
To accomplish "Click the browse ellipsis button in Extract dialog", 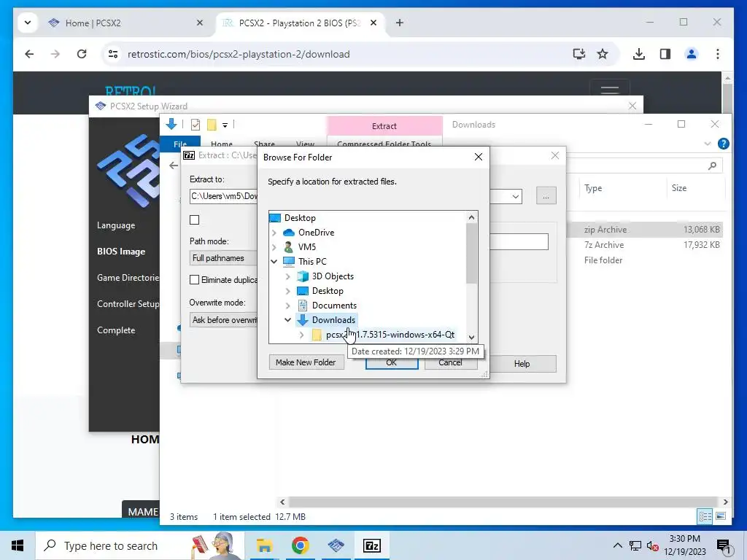I will tap(546, 195).
